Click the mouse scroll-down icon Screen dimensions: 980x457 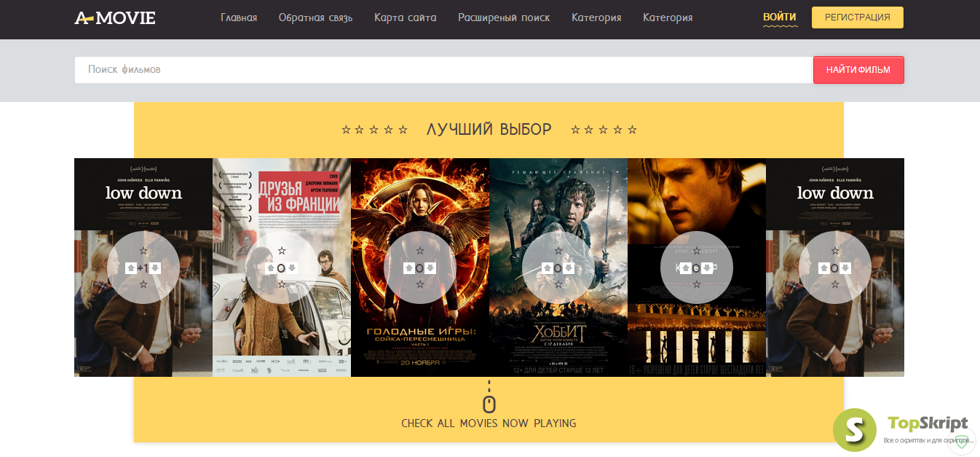489,398
